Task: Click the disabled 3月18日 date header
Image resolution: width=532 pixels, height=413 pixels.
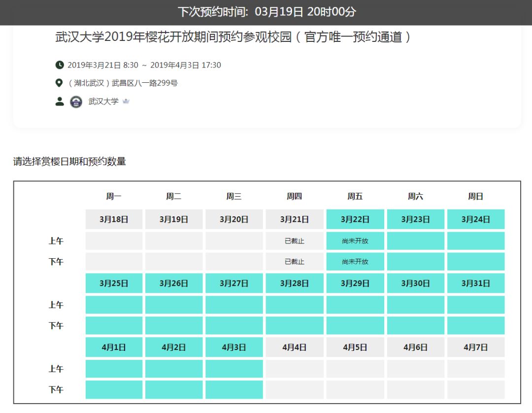Action: click(114, 219)
